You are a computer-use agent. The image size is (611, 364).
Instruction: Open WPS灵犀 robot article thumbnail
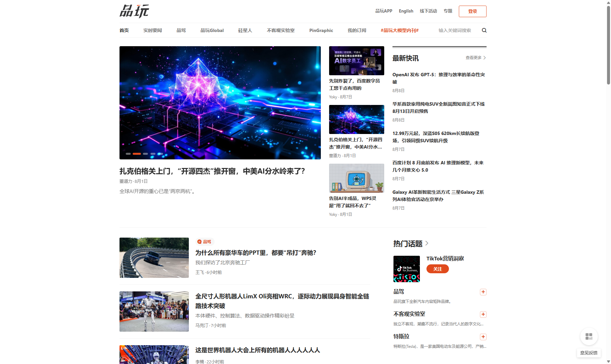(356, 178)
